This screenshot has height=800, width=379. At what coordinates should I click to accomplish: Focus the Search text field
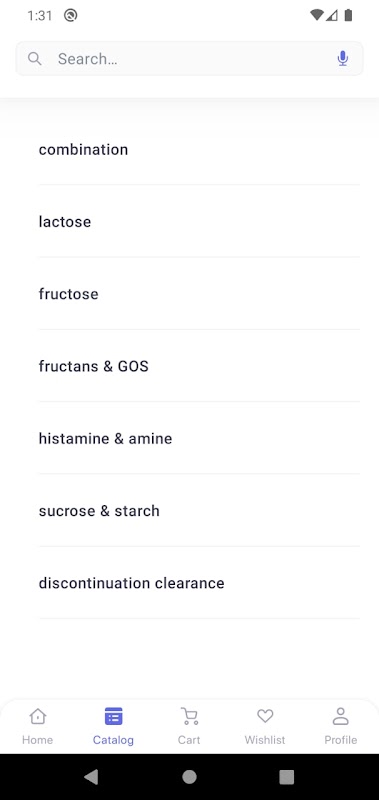[x=189, y=59]
